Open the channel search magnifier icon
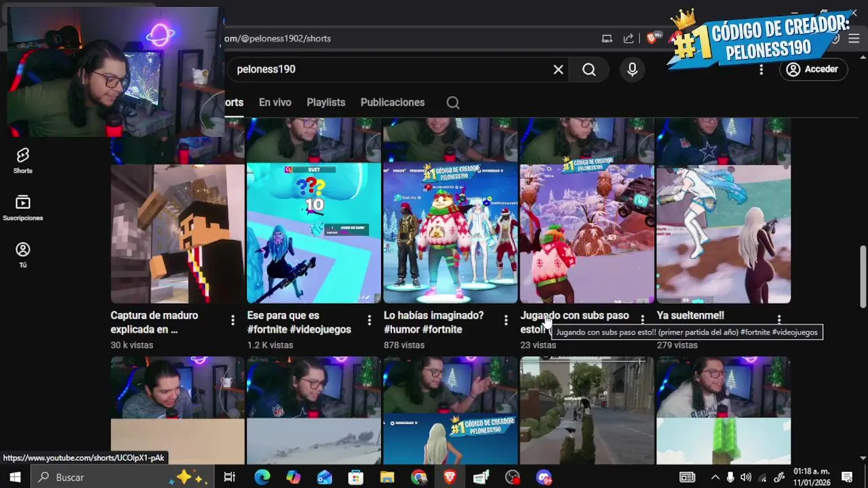The width and height of the screenshot is (868, 488). [x=453, y=102]
